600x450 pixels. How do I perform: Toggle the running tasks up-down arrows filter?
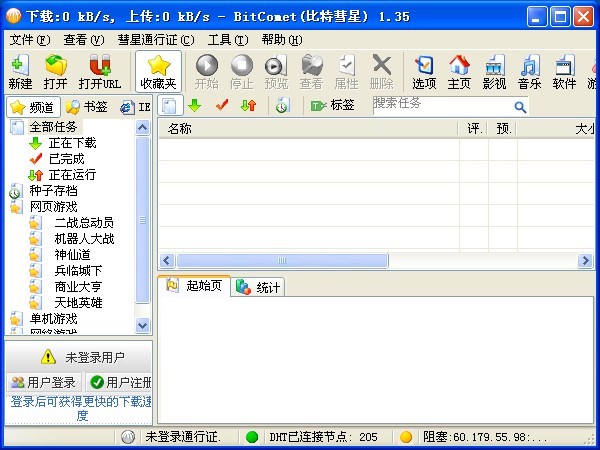point(247,105)
